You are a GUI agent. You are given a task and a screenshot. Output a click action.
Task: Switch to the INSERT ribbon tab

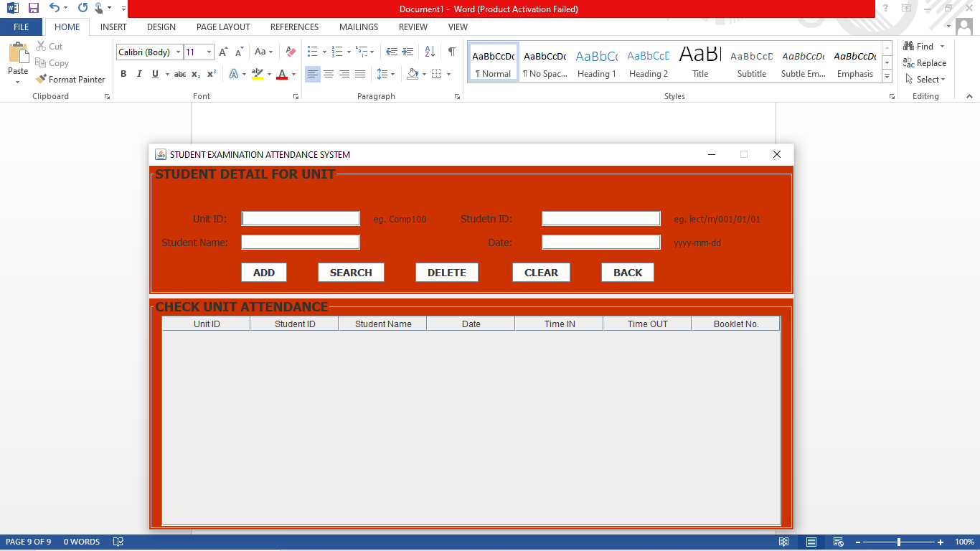(113, 27)
